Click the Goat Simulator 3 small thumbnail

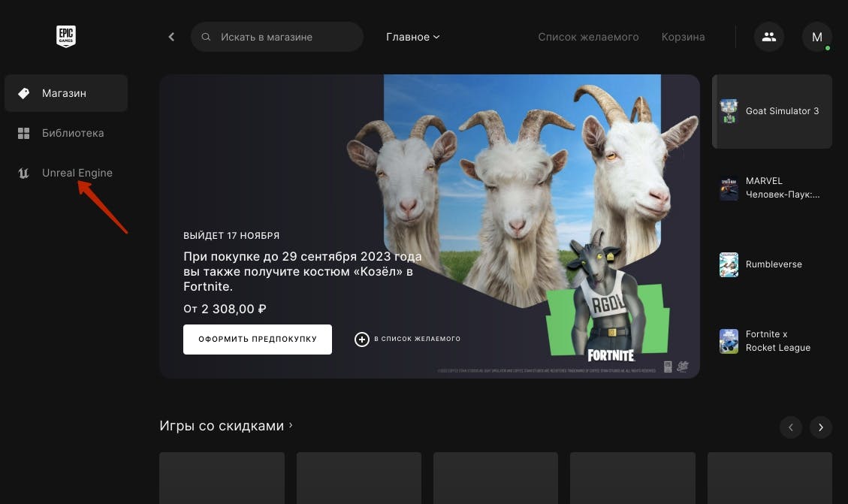pyautogui.click(x=729, y=111)
